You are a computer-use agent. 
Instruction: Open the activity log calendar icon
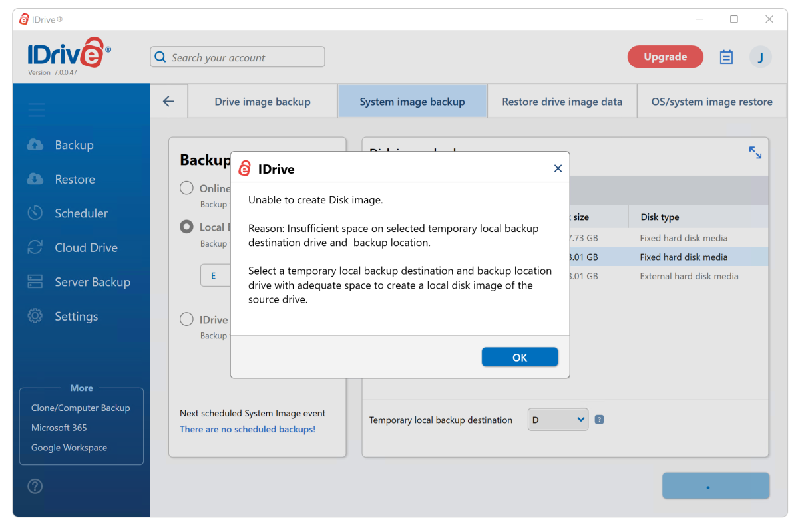(726, 57)
